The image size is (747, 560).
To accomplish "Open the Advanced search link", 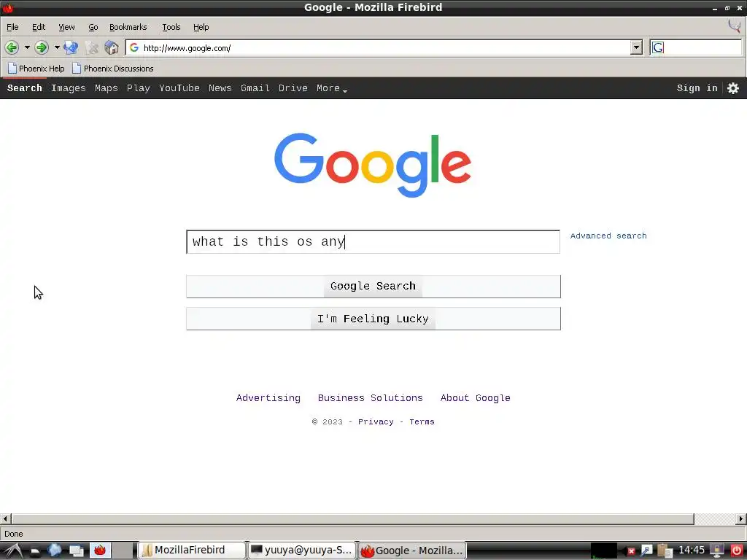I will coord(608,236).
